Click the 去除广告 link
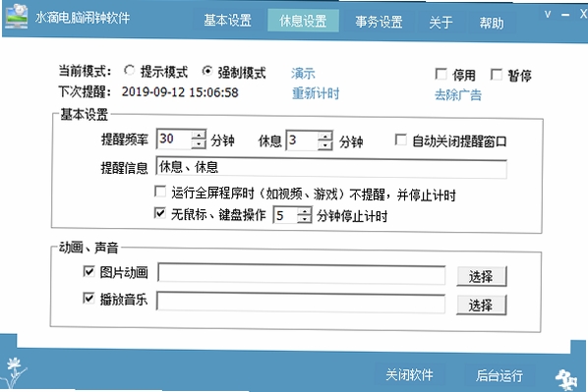The height and width of the screenshot is (392, 588). click(x=458, y=95)
